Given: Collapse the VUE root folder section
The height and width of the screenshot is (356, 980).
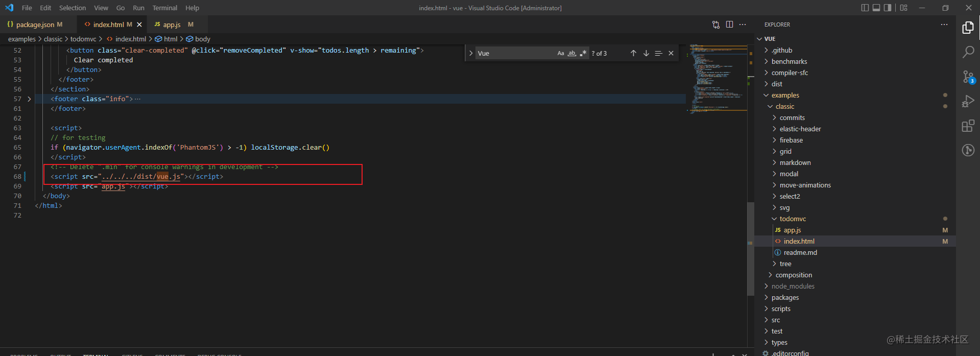Looking at the screenshot, I should tap(855, 39).
